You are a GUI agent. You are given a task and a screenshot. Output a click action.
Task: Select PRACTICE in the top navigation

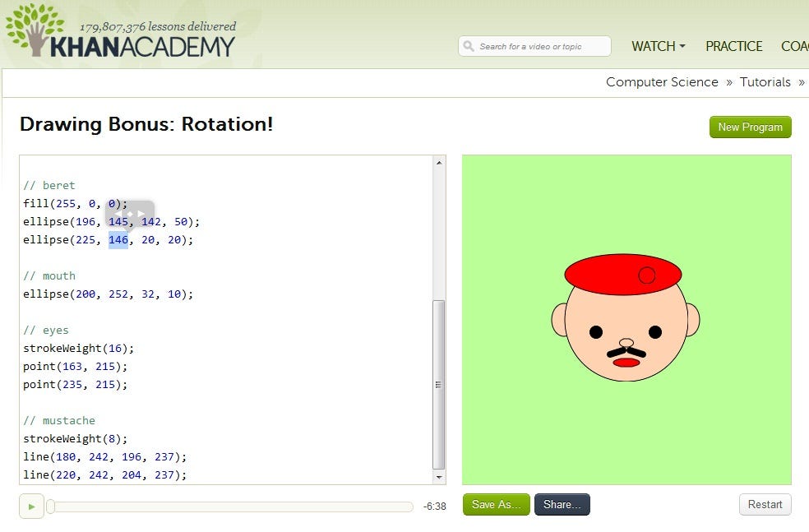click(x=733, y=47)
